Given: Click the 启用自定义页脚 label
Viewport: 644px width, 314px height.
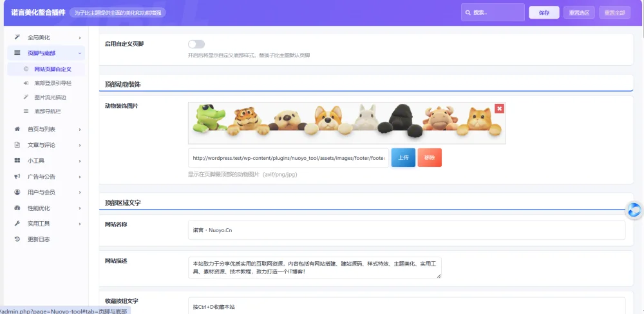Looking at the screenshot, I should [124, 44].
